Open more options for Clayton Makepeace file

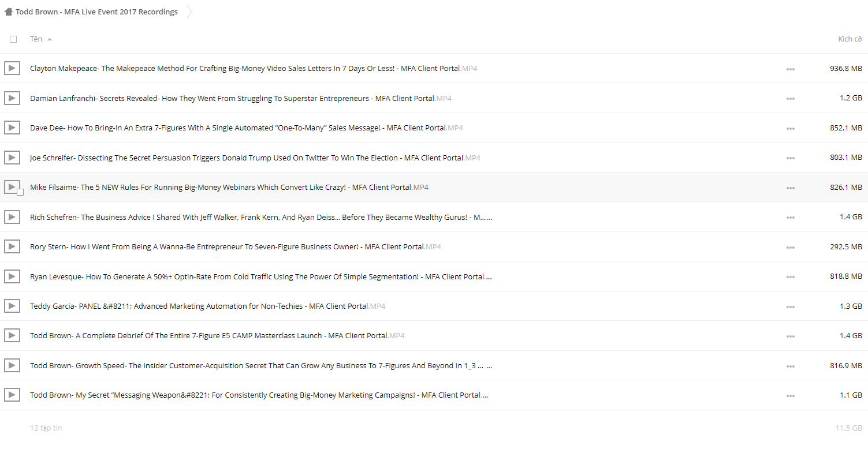point(790,69)
